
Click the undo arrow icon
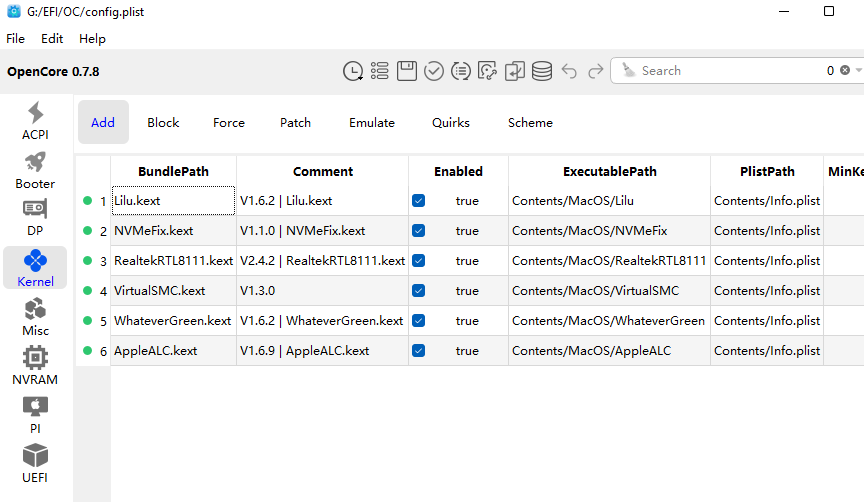click(569, 71)
